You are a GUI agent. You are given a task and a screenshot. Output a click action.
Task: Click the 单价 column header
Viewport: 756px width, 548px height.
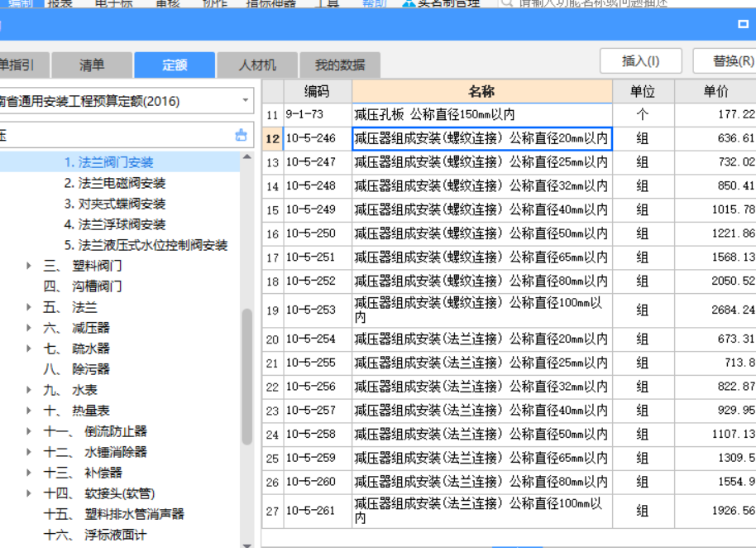point(715,91)
